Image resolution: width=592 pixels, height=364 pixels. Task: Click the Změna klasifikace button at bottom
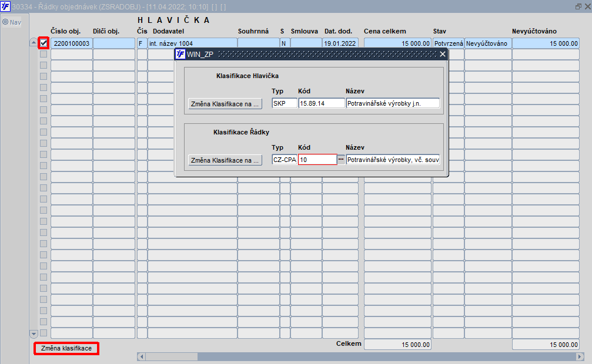pyautogui.click(x=66, y=348)
